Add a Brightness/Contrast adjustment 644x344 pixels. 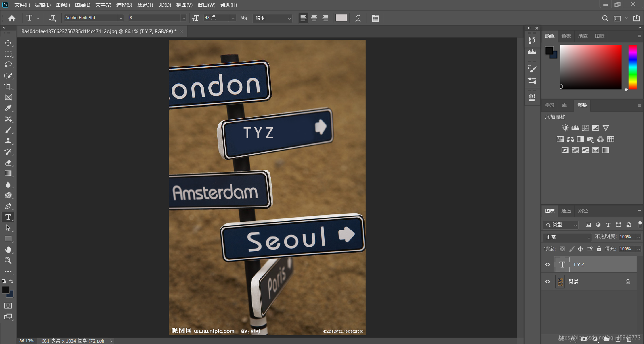(x=565, y=128)
